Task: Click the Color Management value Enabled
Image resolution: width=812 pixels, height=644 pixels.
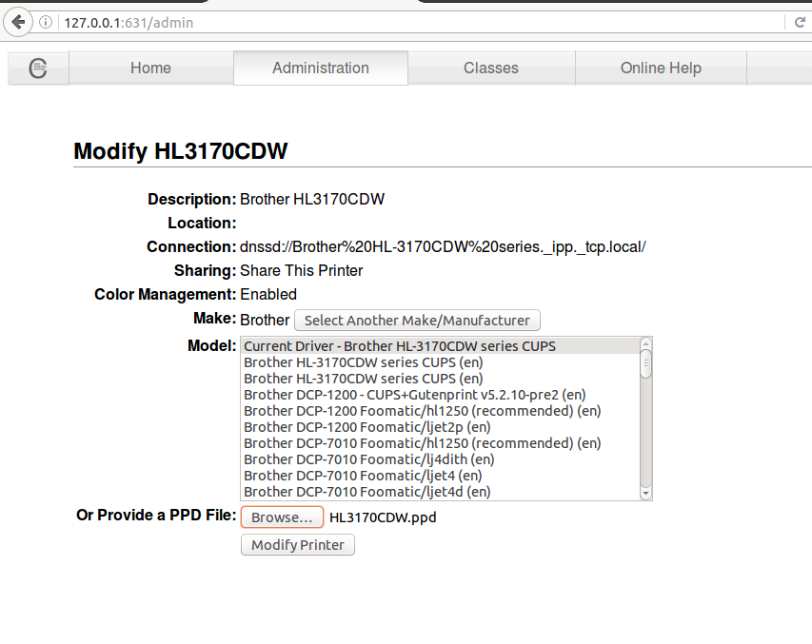Action: click(x=268, y=295)
